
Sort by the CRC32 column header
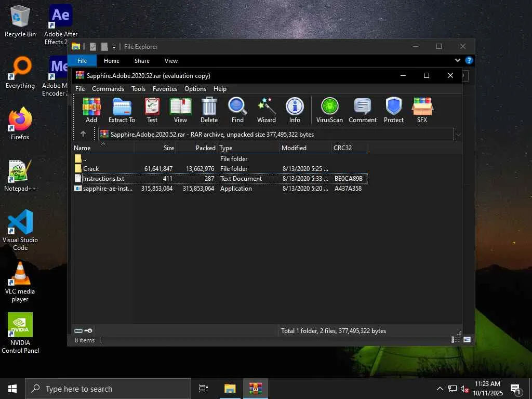[350, 148]
